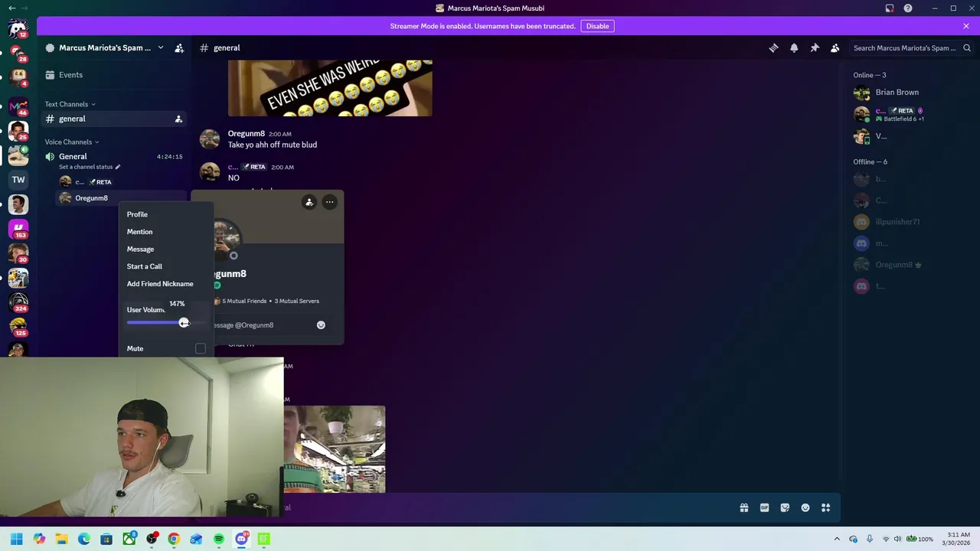The height and width of the screenshot is (551, 980).
Task: Disable Streamer Mode button
Action: tap(597, 26)
